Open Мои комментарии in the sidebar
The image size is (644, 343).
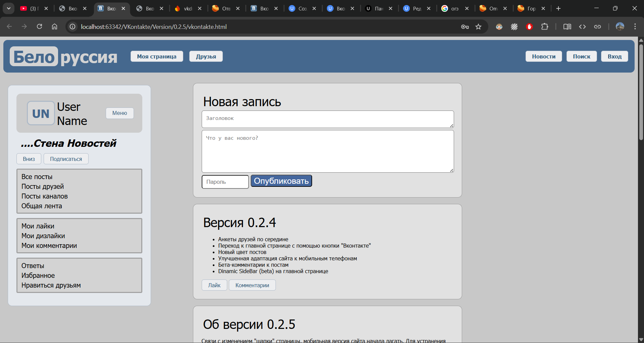pos(49,246)
